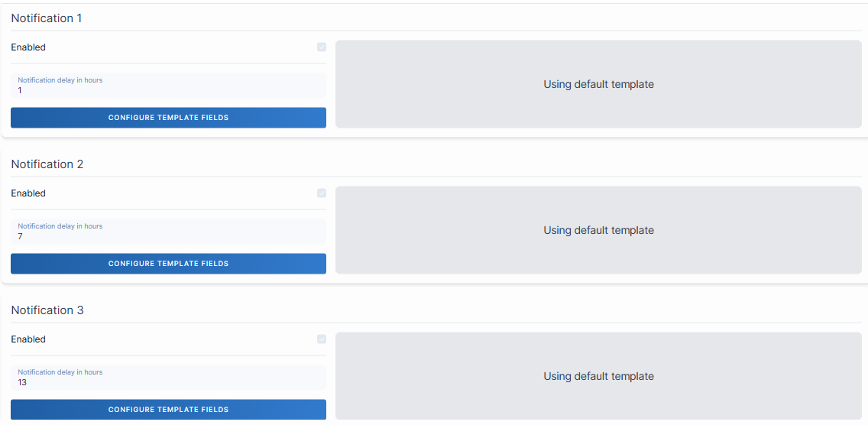Focus the Notification 1 delay field showing 1
The width and height of the screenshot is (868, 425).
[x=168, y=90]
